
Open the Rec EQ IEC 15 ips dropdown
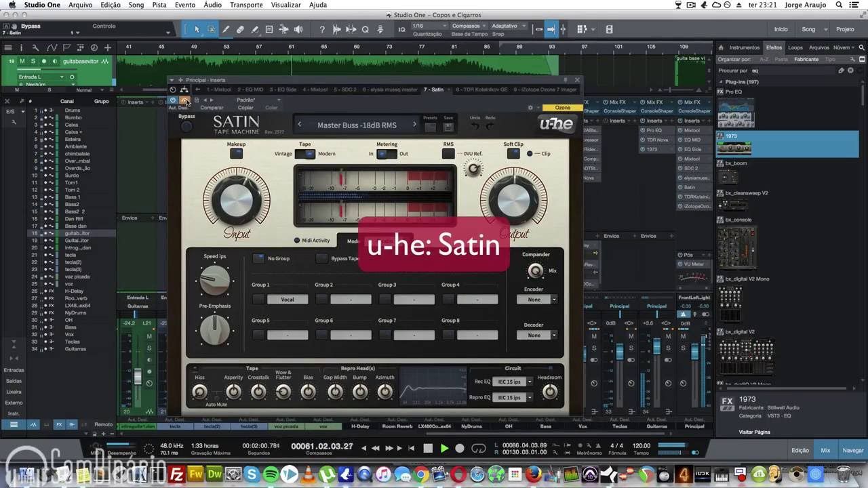(x=513, y=382)
